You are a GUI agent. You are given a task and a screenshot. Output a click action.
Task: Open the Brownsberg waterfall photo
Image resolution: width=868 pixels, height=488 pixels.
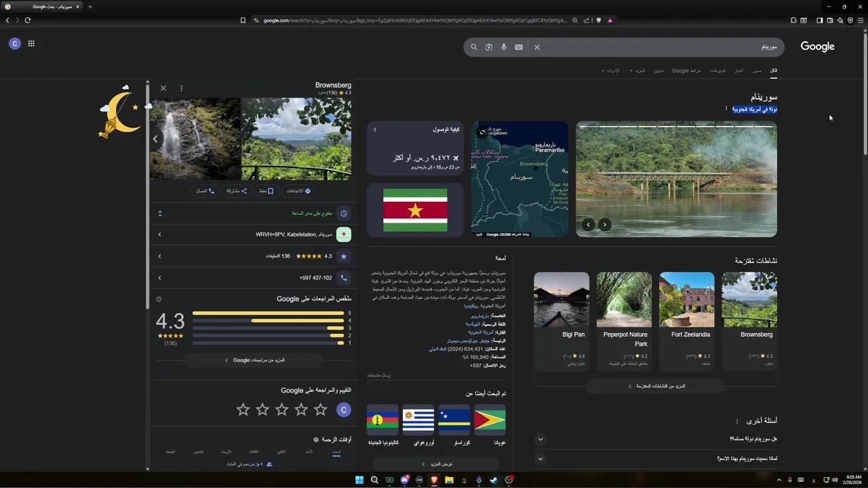click(x=195, y=139)
